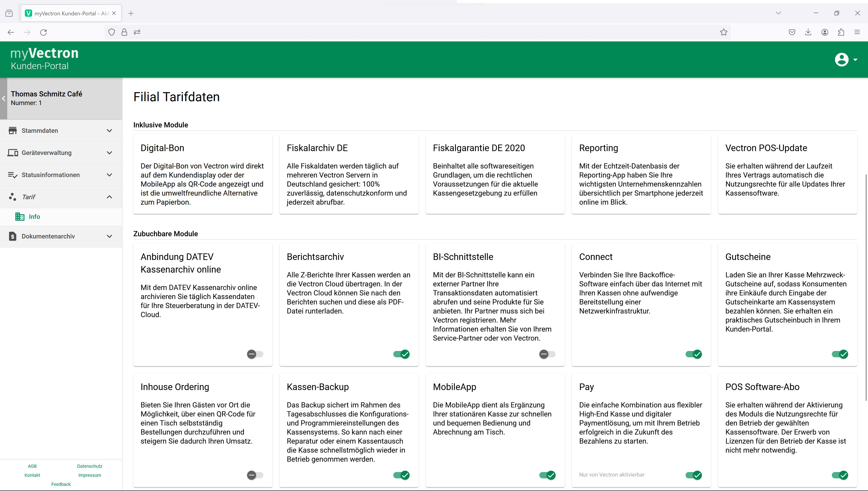Click the Dokumentenarchiv document icon
The width and height of the screenshot is (868, 491).
pos(12,236)
